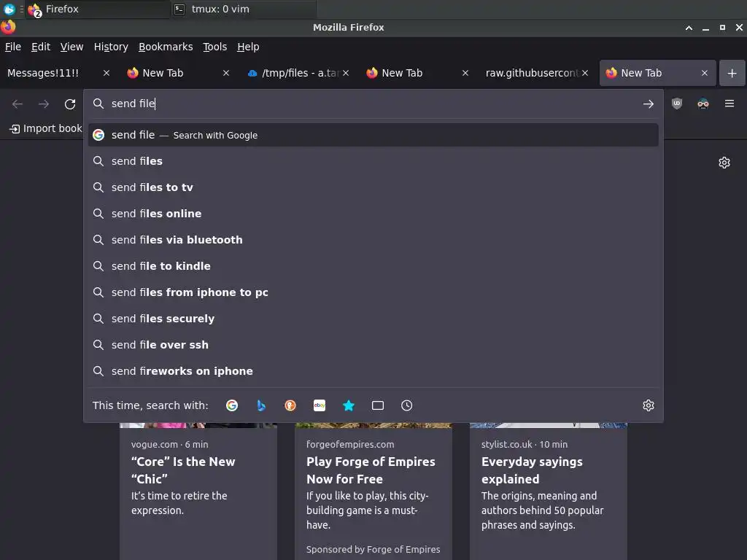Click the Go arrow in address bar
Screen dimensions: 747x560
coord(648,104)
